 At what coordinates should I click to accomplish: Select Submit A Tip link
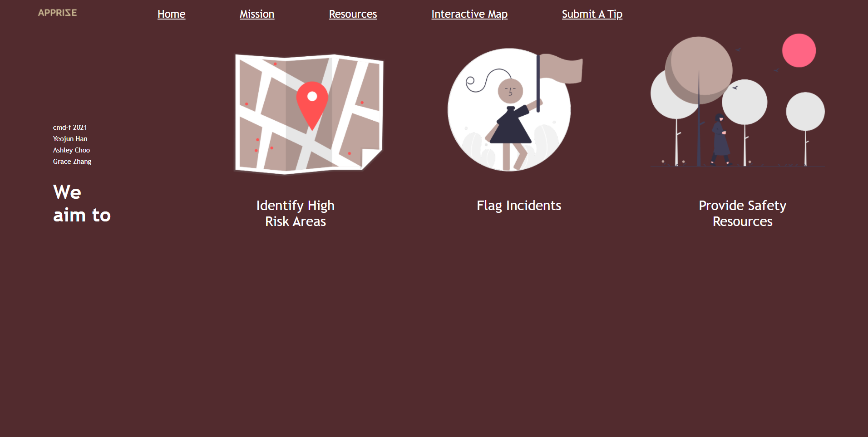coord(592,14)
